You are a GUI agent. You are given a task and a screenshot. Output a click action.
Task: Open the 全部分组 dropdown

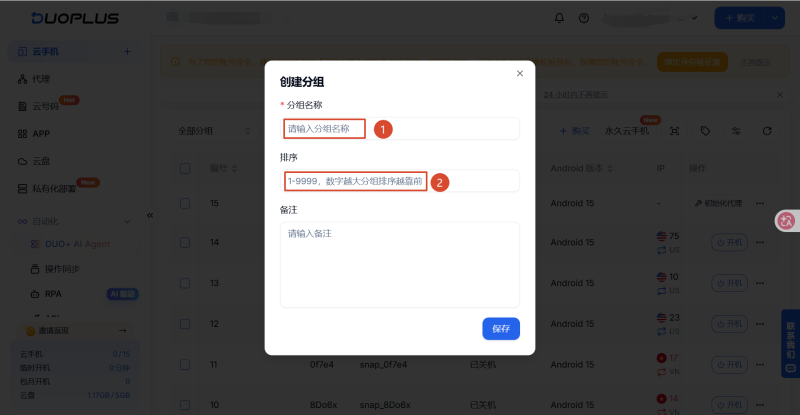[x=214, y=131]
